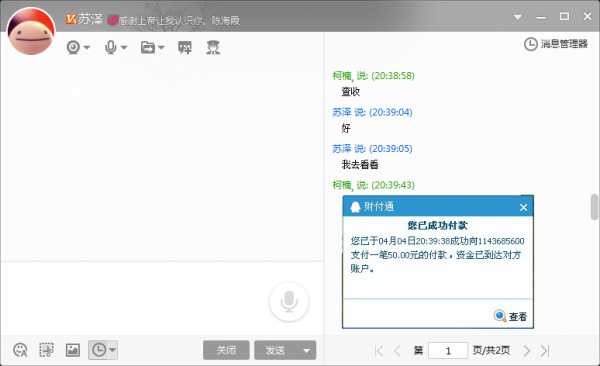Click the message manager clock icon
The height and width of the screenshot is (366, 600).
coord(531,44)
